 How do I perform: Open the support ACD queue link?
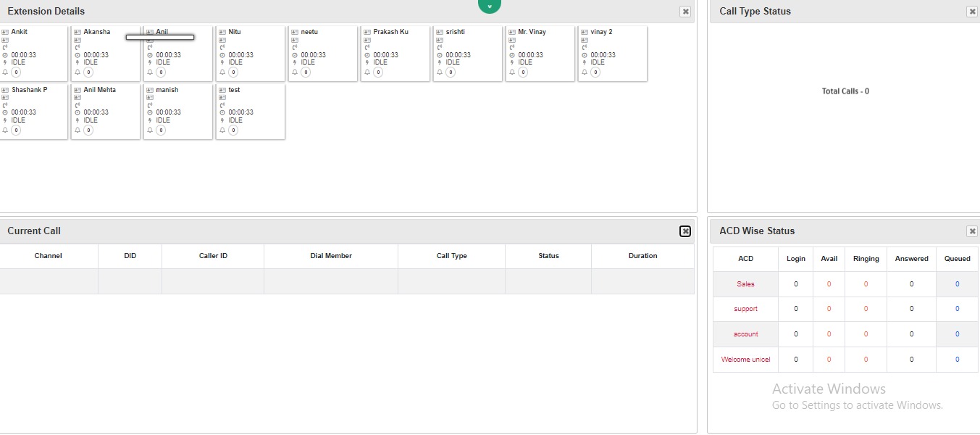745,309
